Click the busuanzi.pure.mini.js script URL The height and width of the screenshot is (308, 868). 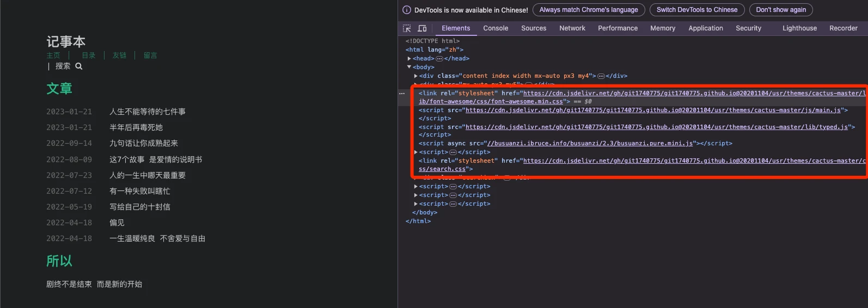tap(590, 144)
